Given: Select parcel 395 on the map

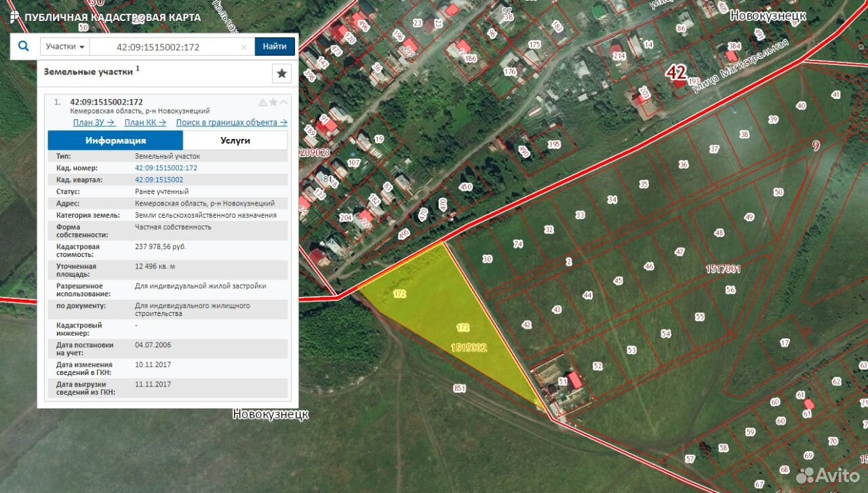Looking at the screenshot, I should click(554, 144).
